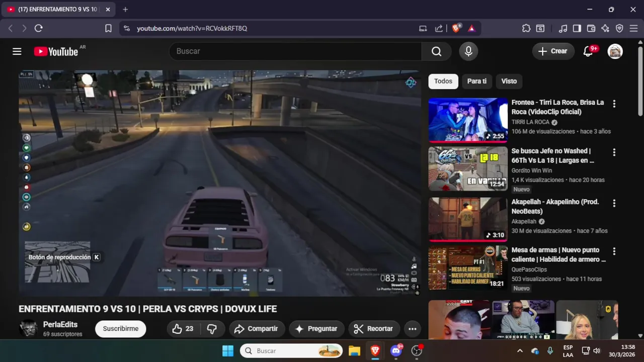Click the YouTube Buscar search field
The image size is (644, 362).
click(295, 51)
